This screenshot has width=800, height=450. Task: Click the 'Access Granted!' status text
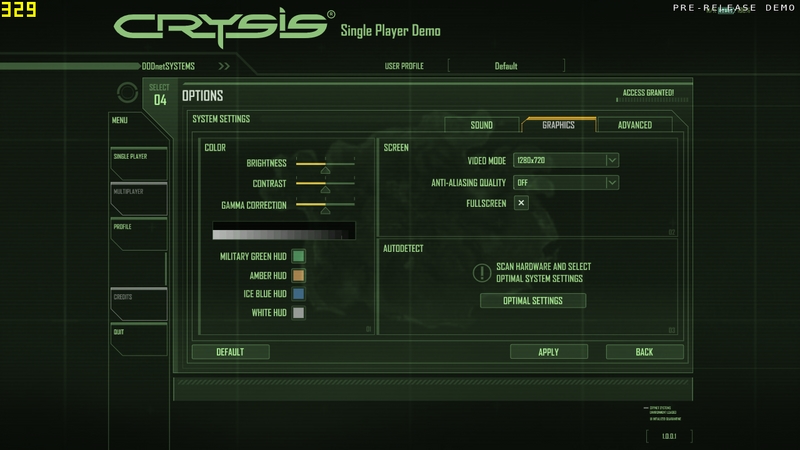point(648,93)
